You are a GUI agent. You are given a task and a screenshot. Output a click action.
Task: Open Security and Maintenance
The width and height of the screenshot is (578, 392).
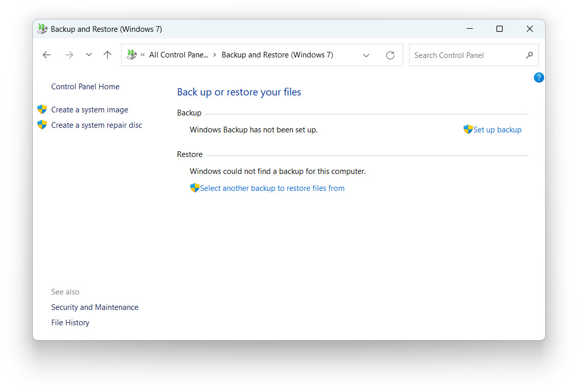tap(95, 307)
